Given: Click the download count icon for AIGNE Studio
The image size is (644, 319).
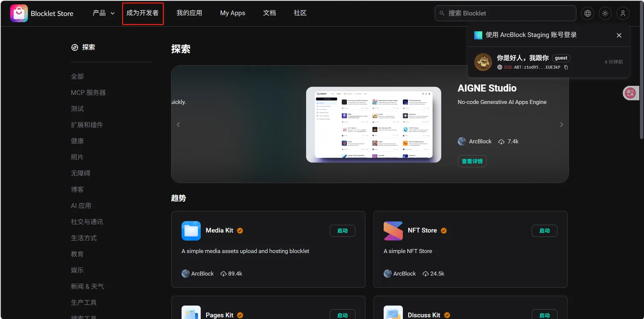Looking at the screenshot, I should click(x=501, y=142).
